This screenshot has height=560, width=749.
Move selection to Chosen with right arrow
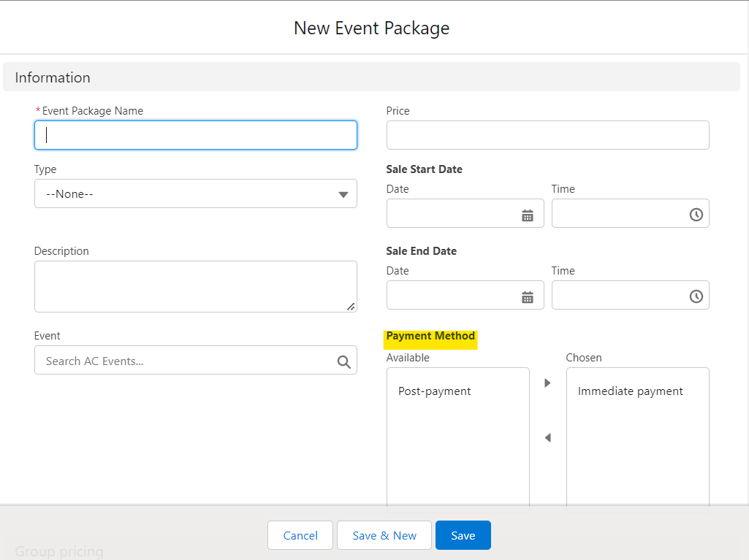click(547, 383)
